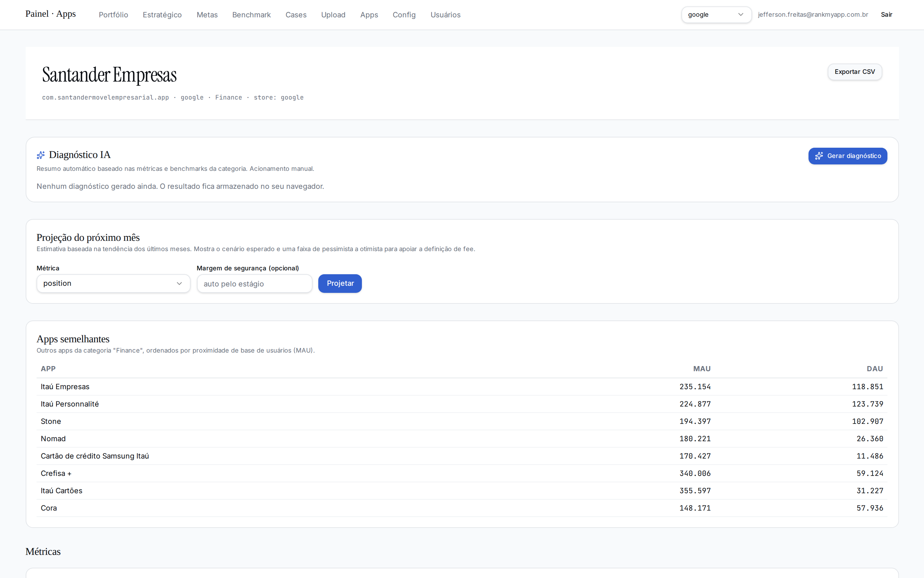Open the Upload tab

[x=333, y=14]
